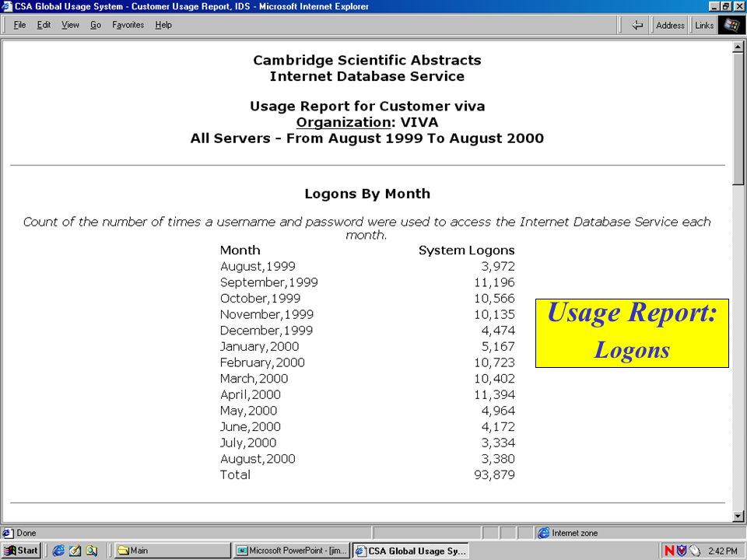747x560 pixels.
Task: Click the scrollbar down arrow
Action: point(738,516)
